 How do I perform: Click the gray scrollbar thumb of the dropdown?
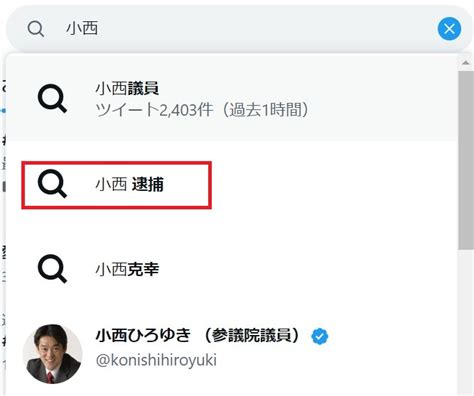[466, 160]
